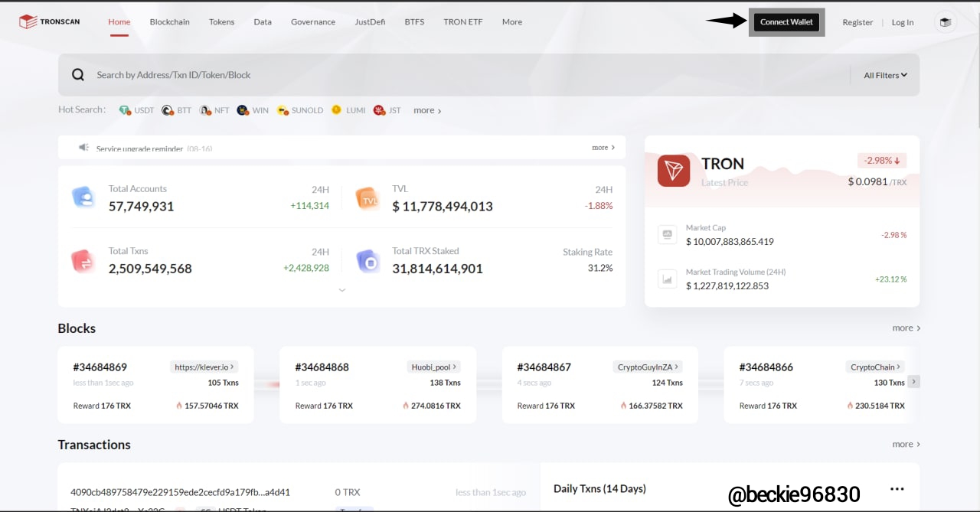Show more Blocks
This screenshot has height=512, width=980.
[x=906, y=328]
